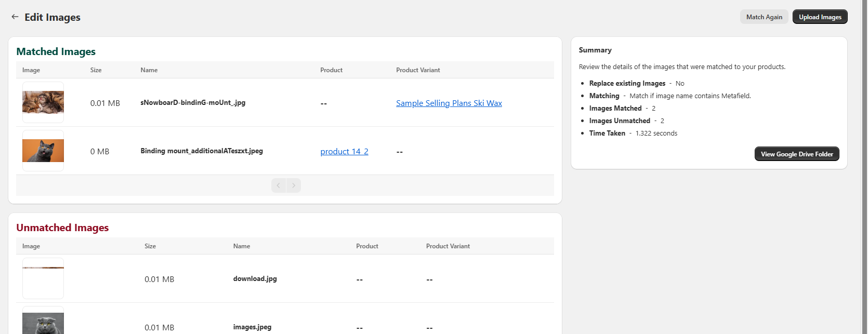Click the images.jpeg file name
This screenshot has height=334, width=868.
(x=252, y=327)
